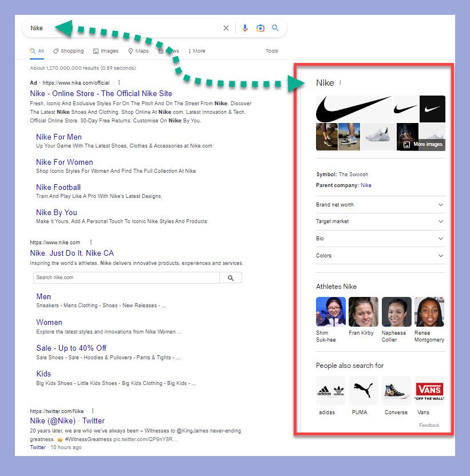Open the Tools menu

click(271, 51)
